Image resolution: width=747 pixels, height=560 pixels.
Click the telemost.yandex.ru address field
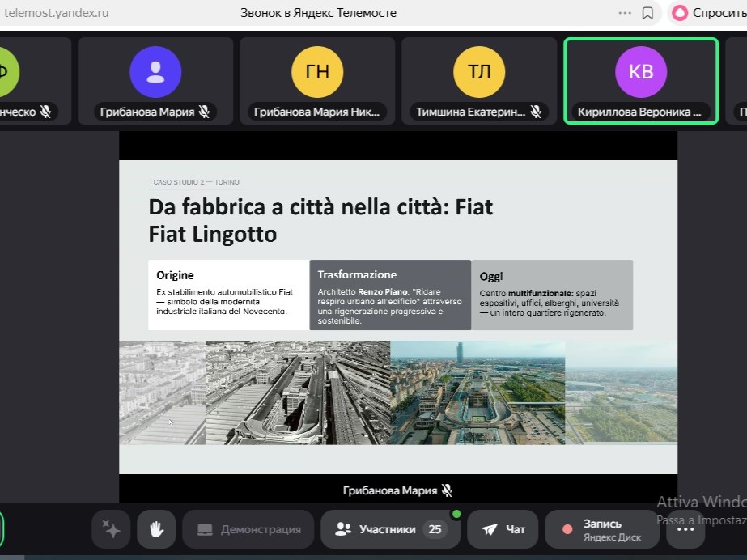[x=57, y=13]
